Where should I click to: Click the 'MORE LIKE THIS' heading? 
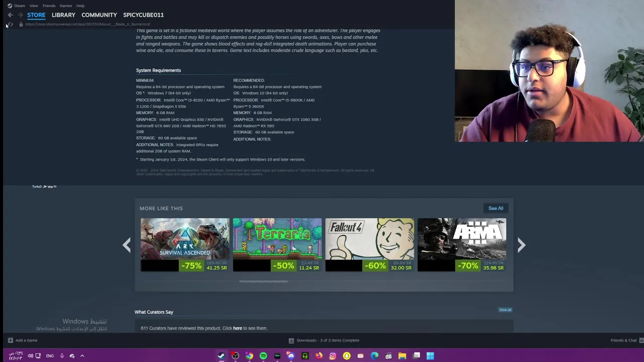click(x=161, y=208)
